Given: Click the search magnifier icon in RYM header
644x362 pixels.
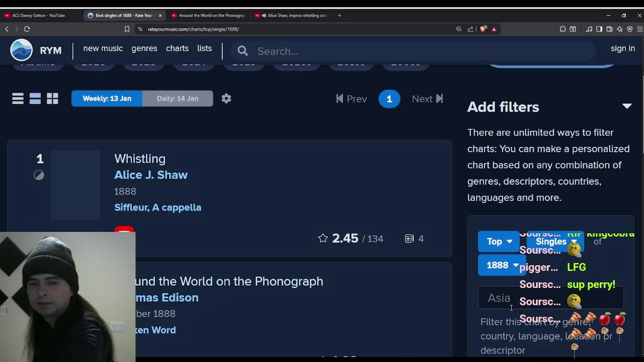Looking at the screenshot, I should click(243, 51).
